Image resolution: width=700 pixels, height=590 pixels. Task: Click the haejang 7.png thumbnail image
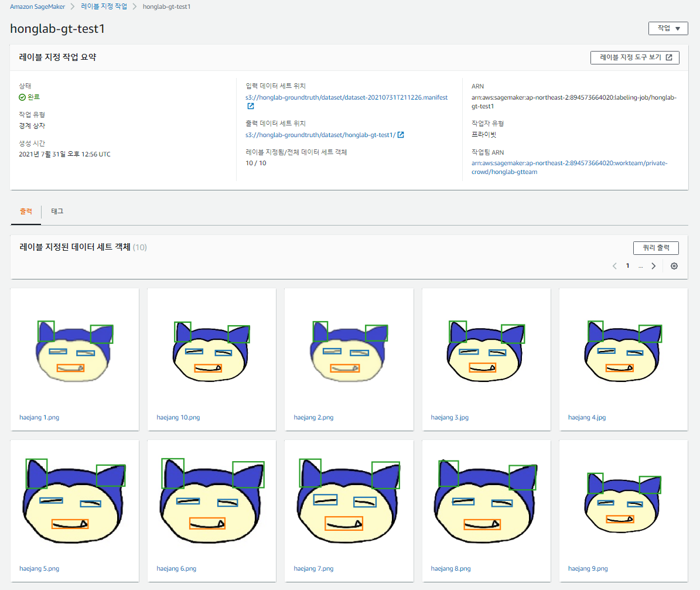tap(349, 500)
